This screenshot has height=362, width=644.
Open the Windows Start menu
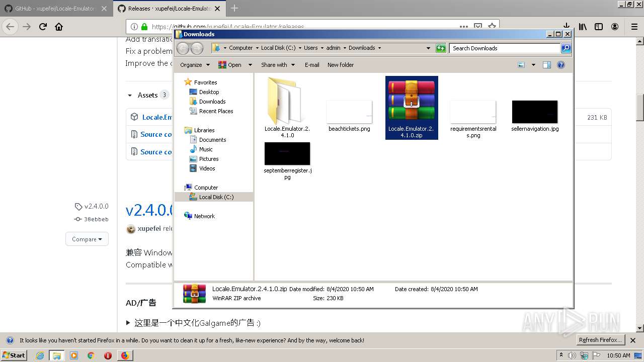tap(14, 355)
